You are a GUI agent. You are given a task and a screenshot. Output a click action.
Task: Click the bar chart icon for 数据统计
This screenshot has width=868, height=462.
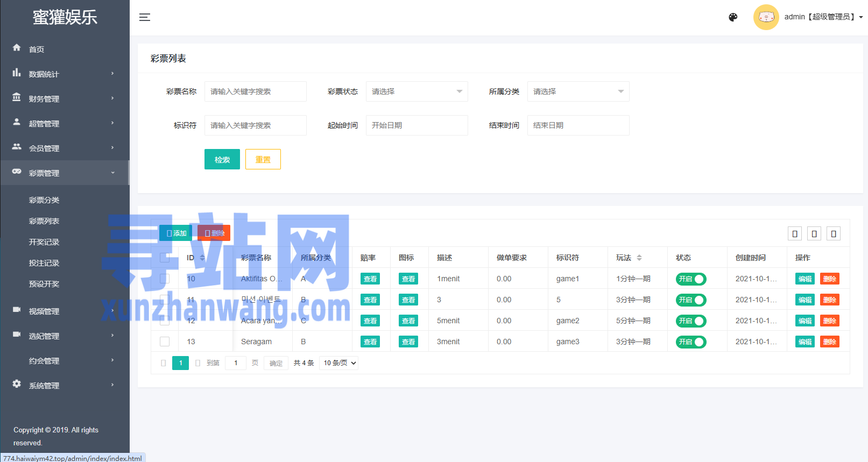[x=17, y=73]
